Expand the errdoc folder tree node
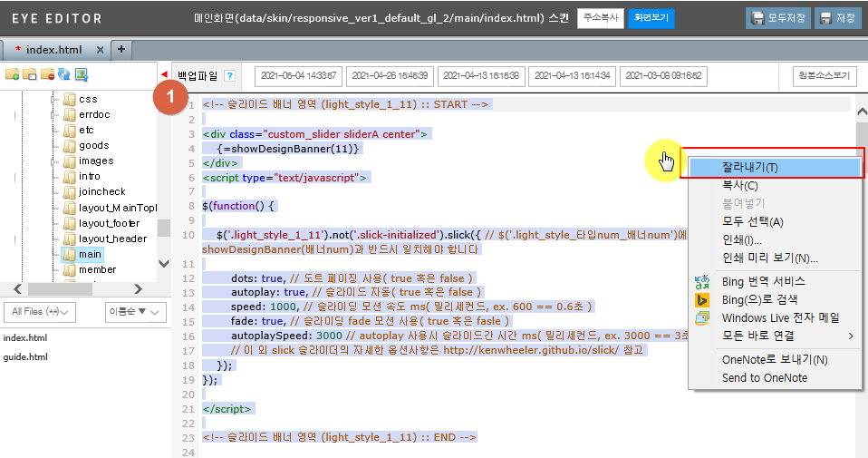The height and width of the screenshot is (458, 868). pyautogui.click(x=53, y=114)
